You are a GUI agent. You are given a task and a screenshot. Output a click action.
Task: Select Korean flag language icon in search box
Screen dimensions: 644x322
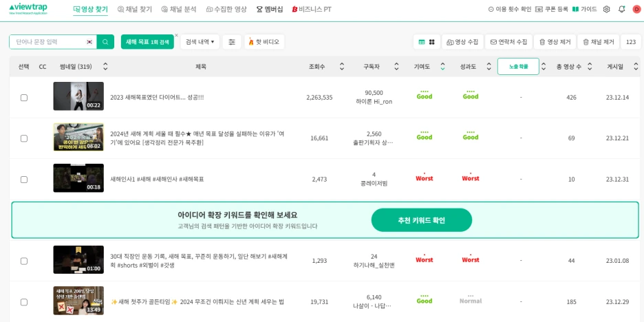click(x=89, y=42)
